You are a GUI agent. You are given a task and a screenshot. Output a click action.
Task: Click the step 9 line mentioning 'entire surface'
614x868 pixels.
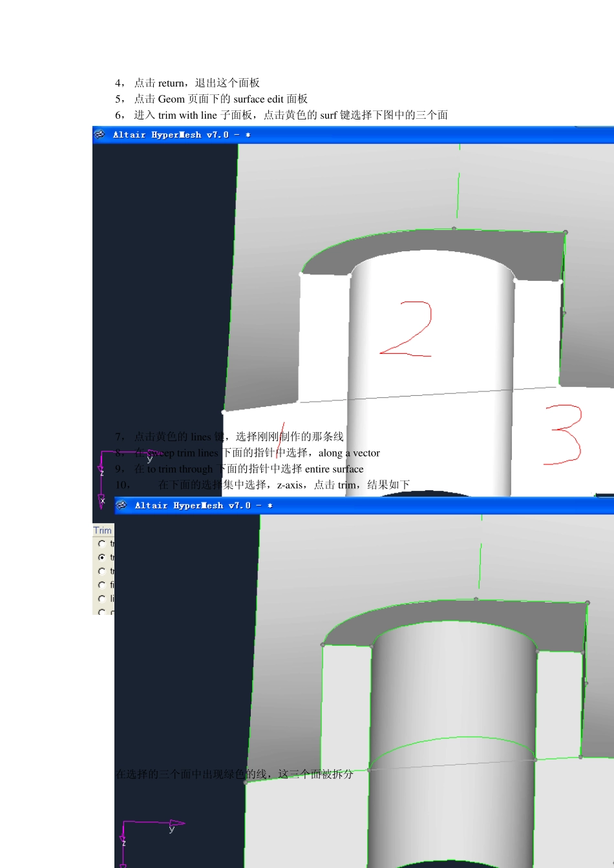point(239,469)
